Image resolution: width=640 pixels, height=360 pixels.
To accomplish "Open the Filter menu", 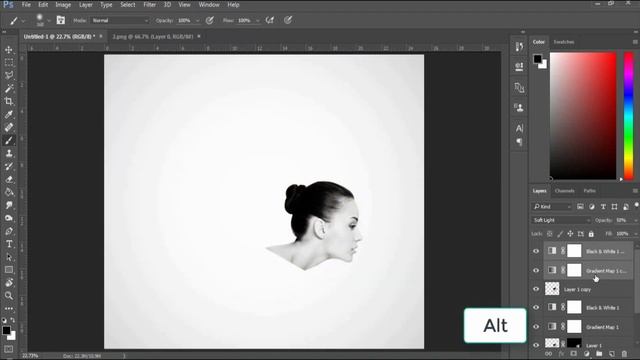I will click(149, 5).
